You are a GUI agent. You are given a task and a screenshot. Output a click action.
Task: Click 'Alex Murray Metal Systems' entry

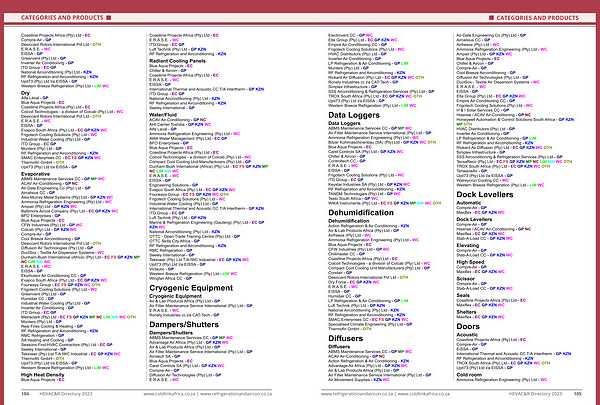coord(67,197)
